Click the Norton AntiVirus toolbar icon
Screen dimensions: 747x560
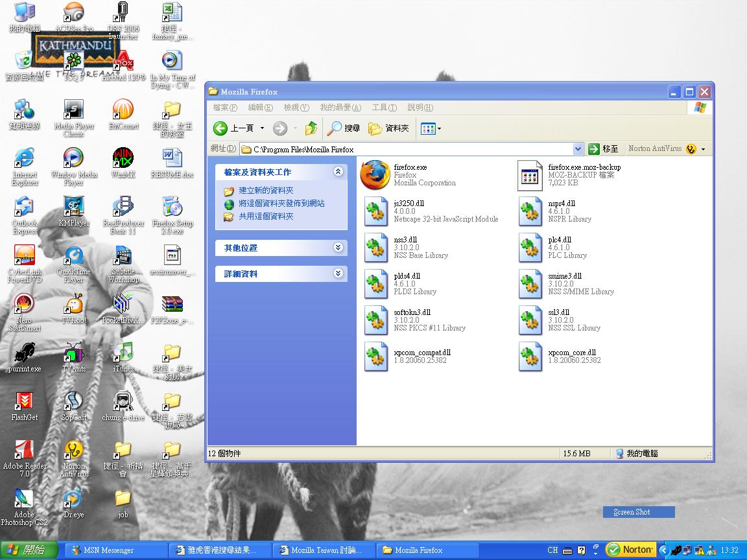[691, 149]
